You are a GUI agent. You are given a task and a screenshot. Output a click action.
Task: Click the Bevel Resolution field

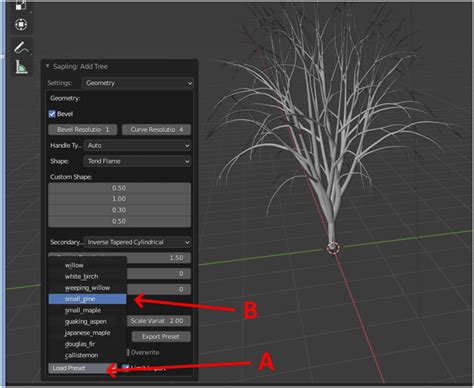tap(83, 130)
